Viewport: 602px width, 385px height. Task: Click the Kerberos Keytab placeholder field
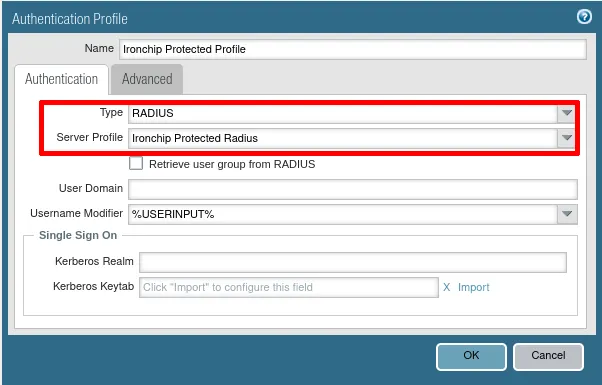point(289,287)
